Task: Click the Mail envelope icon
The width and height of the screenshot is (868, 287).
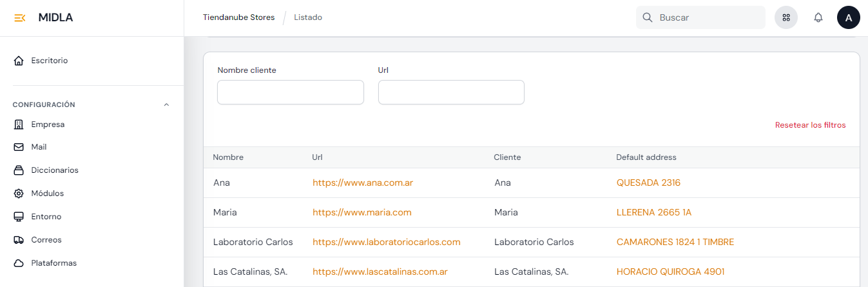Action: [x=19, y=147]
